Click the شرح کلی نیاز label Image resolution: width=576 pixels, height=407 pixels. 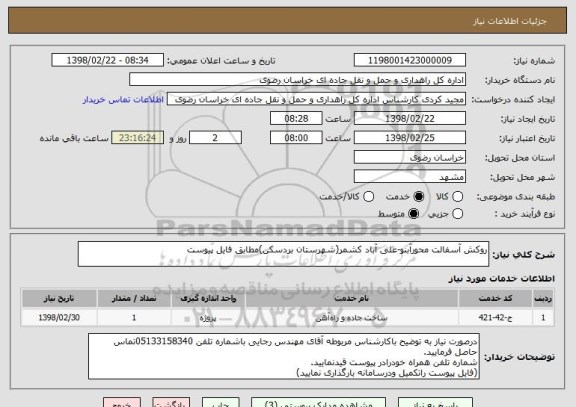click(x=523, y=255)
